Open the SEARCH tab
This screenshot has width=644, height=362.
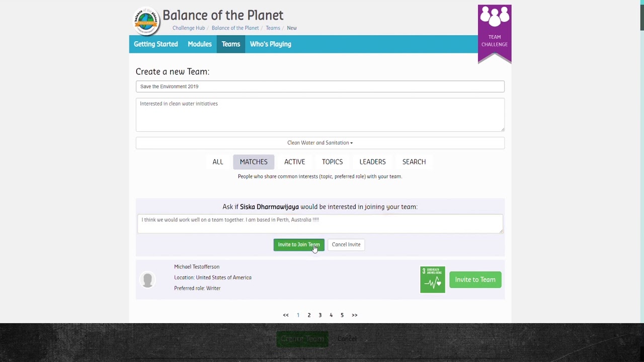414,162
